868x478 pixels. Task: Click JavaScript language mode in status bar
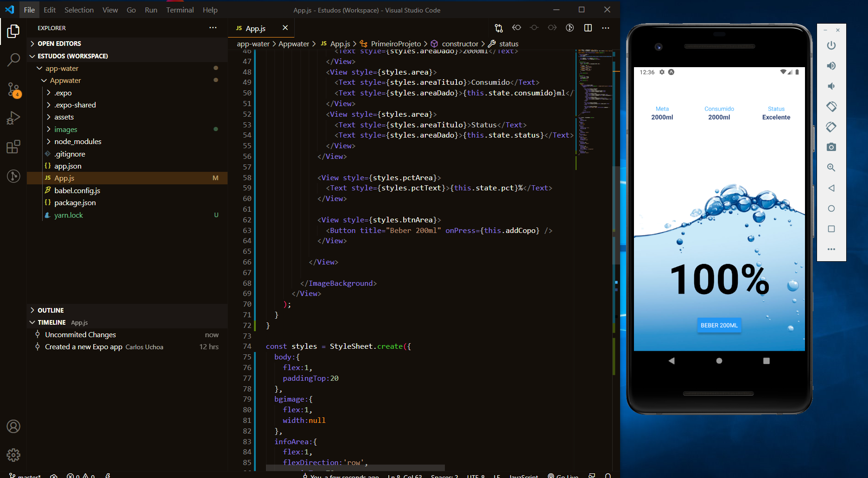[524, 476]
